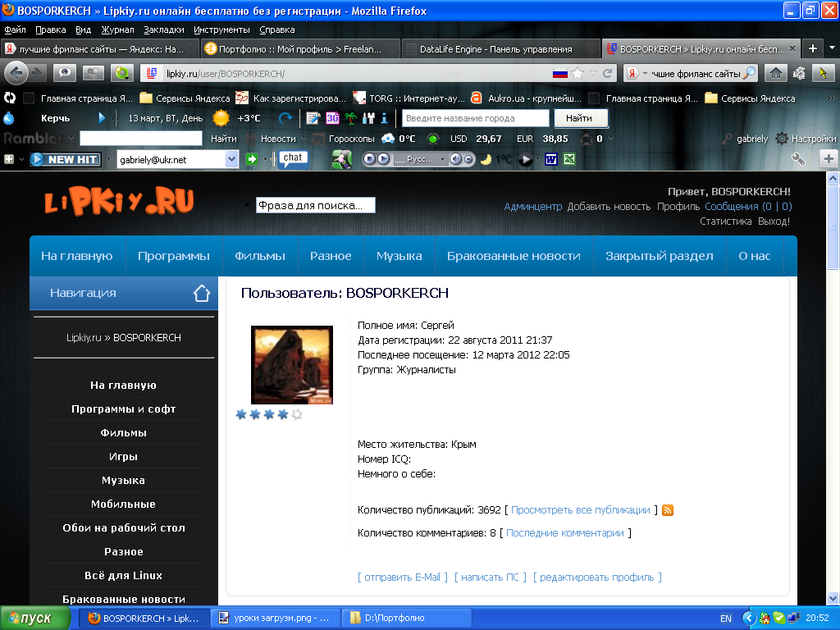The image size is (840, 630).
Task: Click the user avatar image
Action: 292,365
